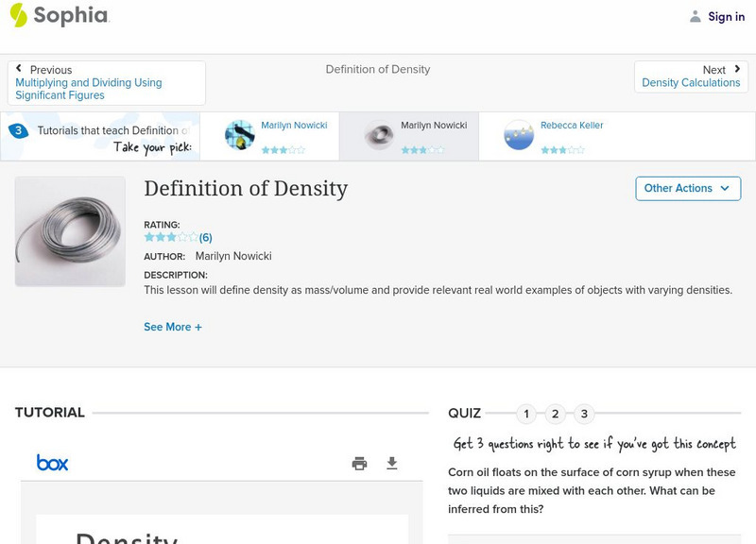
Task: Click the Sophia logo icon
Action: 18,15
